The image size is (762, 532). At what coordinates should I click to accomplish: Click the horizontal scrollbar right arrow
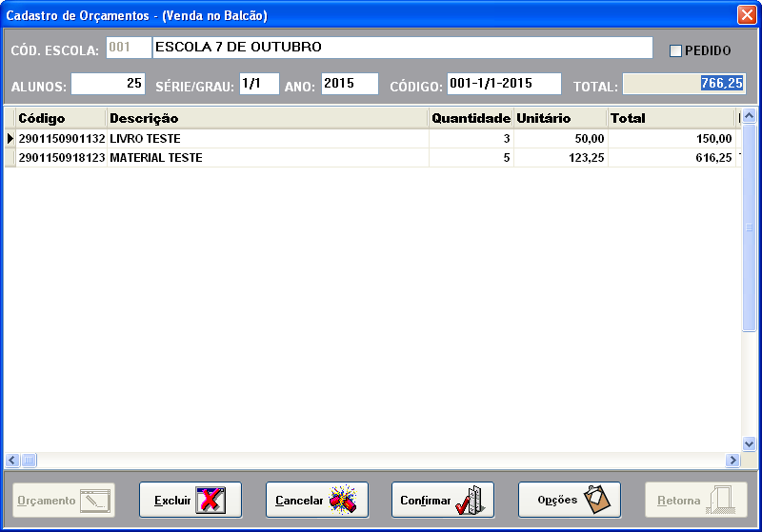pos(732,460)
